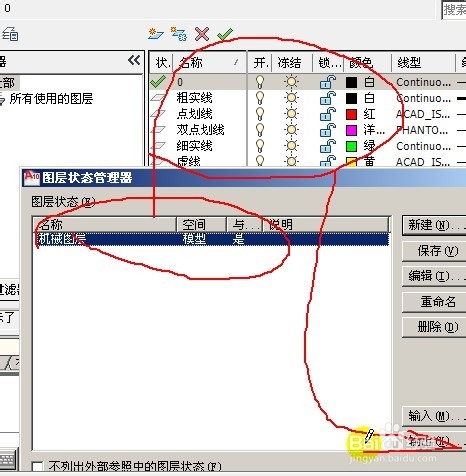This screenshot has height=476, width=466.
Task: Toggle freeze sun icon for 粗实线 layer
Action: [x=291, y=98]
